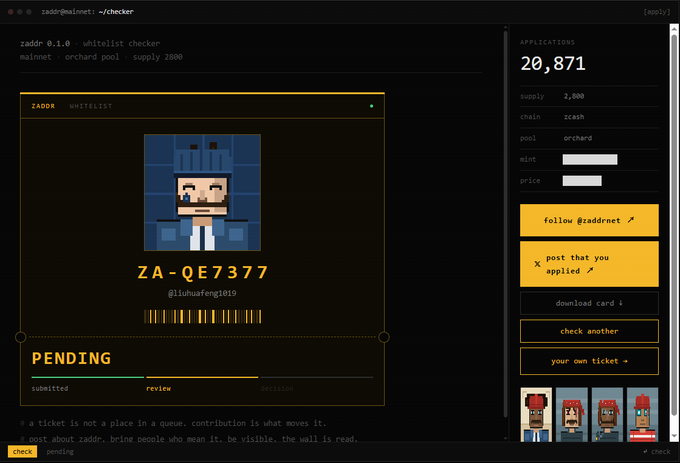Click the second avatar with red bandana
Screen dimensions: 680x463
coord(572,414)
